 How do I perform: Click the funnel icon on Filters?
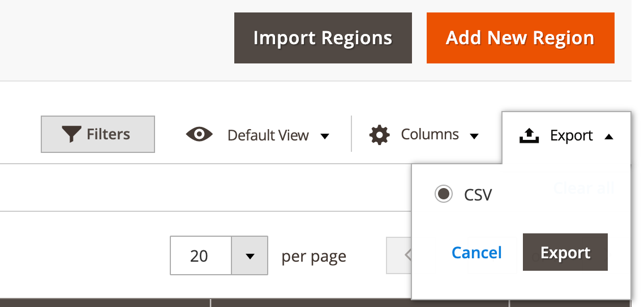point(71,134)
